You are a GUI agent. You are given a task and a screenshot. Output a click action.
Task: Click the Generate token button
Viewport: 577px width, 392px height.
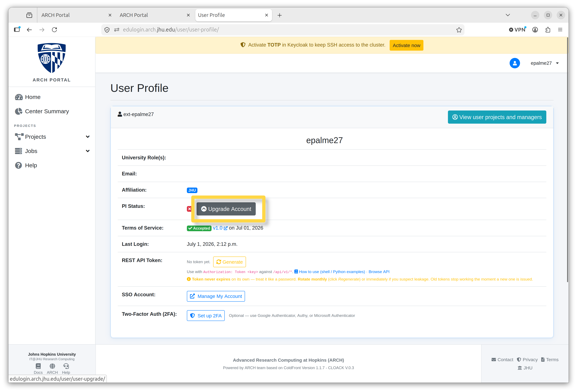[229, 262]
